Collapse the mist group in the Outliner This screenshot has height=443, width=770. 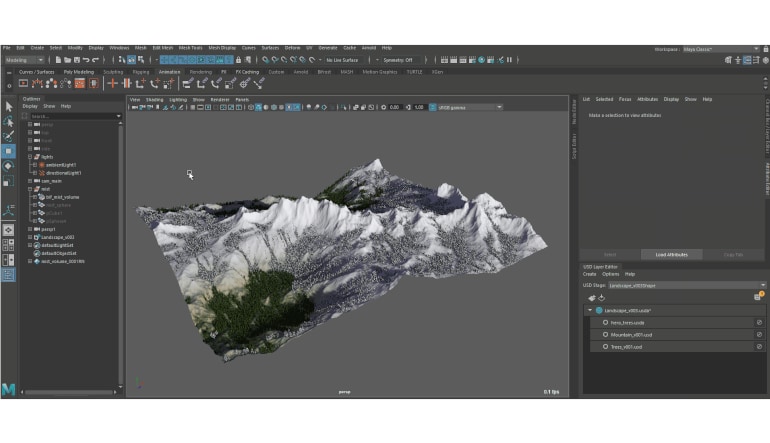(30, 189)
